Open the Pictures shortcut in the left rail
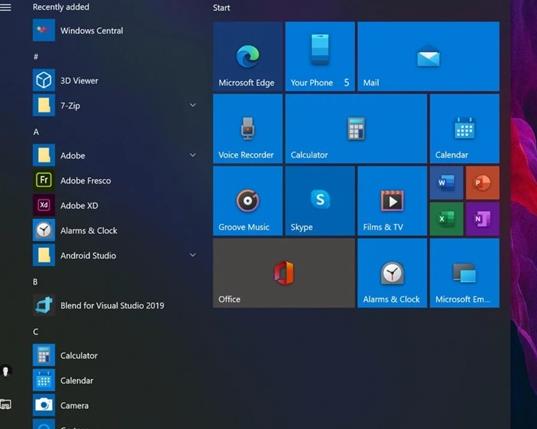Image resolution: width=537 pixels, height=429 pixels. point(5,404)
